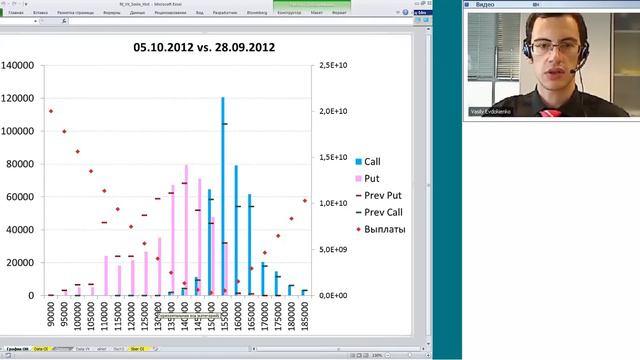This screenshot has width=640, height=360.
Task: Open the Макет chart tools tab
Action: coord(316,13)
